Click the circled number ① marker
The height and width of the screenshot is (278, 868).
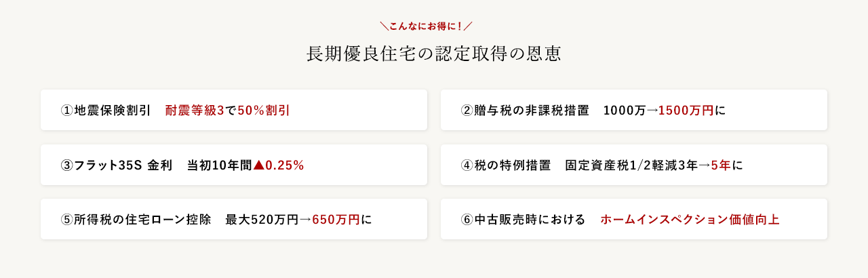66,111
